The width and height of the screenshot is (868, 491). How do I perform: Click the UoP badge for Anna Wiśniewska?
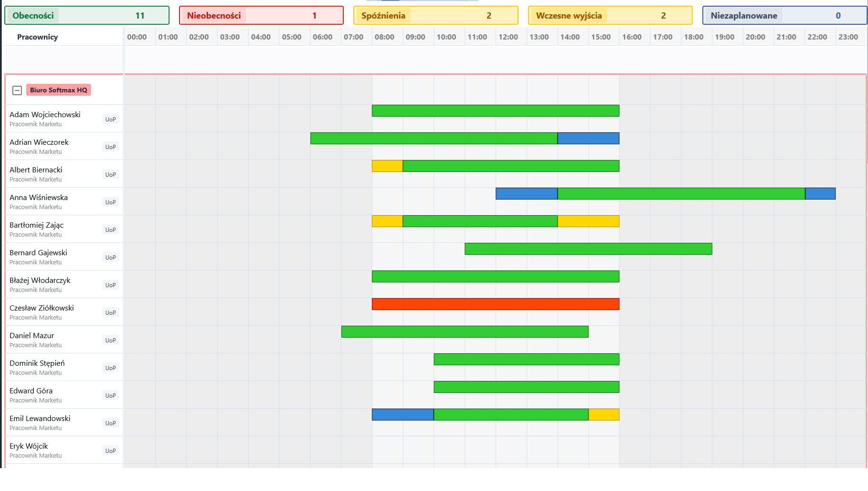[110, 202]
